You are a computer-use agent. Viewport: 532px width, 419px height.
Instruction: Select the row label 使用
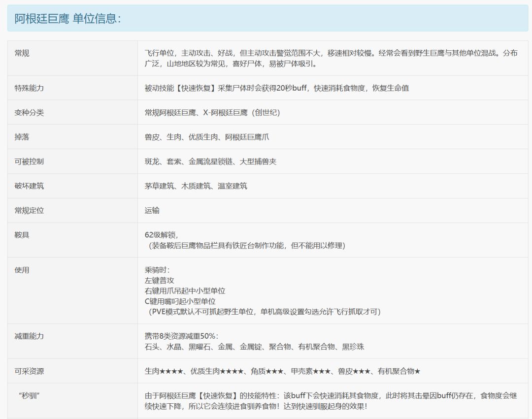coord(22,270)
